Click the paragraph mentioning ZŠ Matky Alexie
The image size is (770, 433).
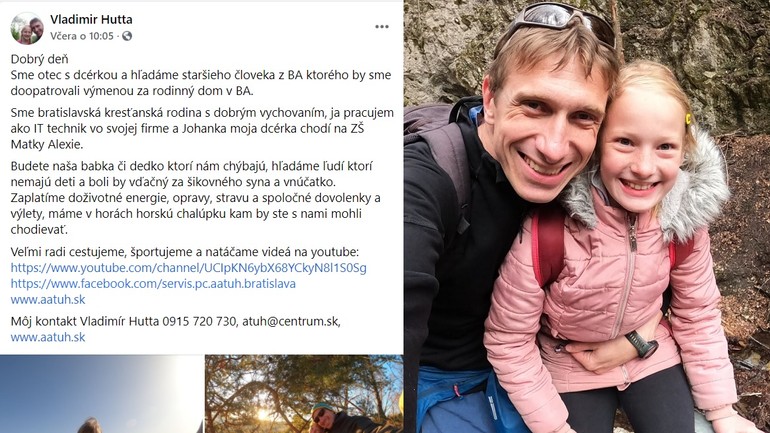click(x=202, y=129)
